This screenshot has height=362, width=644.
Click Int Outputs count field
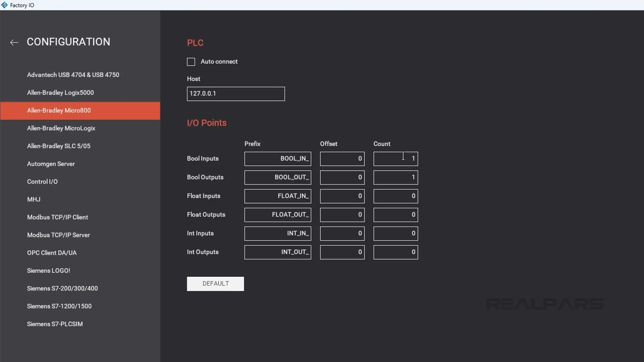point(396,252)
